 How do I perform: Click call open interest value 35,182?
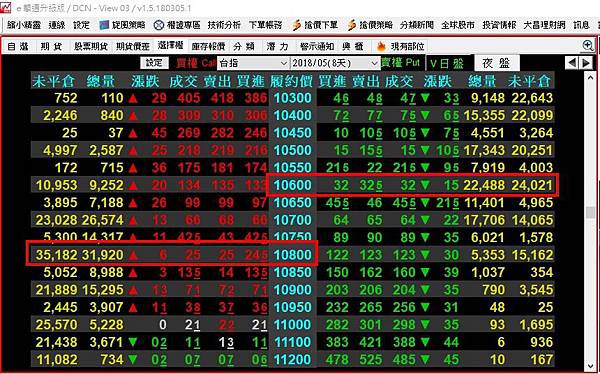(57, 255)
